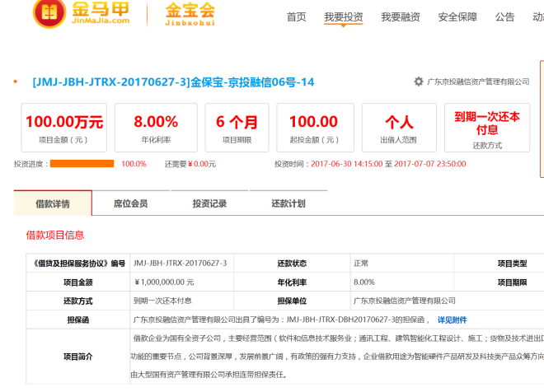Click the 到期一次还本付息 repayment card
Viewport: 544px width, 392px height.
point(487,128)
